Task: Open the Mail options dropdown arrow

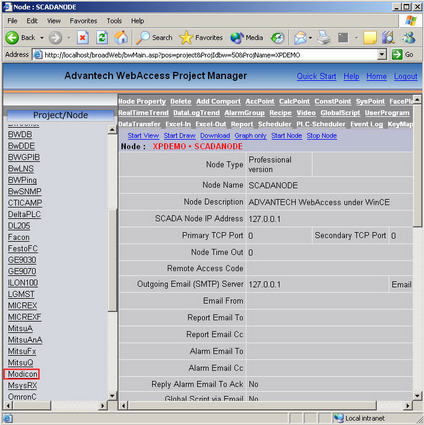Action: [310, 38]
